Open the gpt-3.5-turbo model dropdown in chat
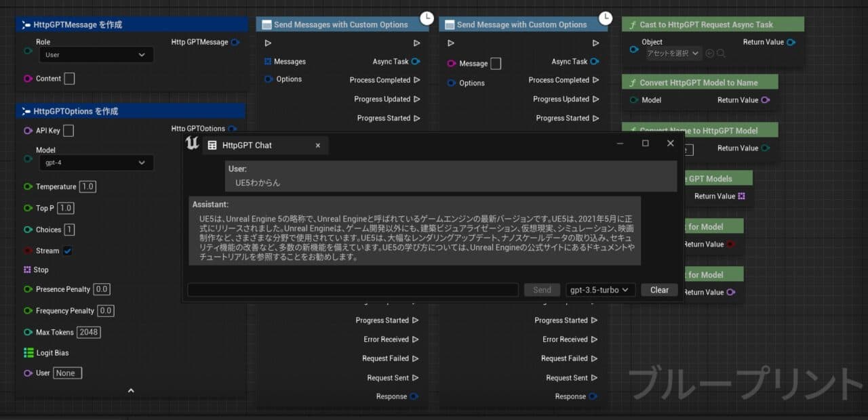 [x=600, y=290]
